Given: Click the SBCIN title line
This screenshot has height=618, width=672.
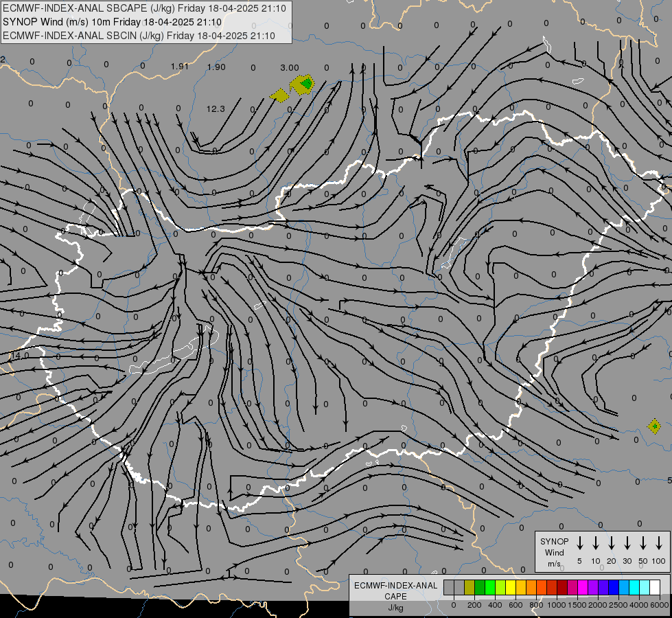Looking at the screenshot, I should (139, 36).
